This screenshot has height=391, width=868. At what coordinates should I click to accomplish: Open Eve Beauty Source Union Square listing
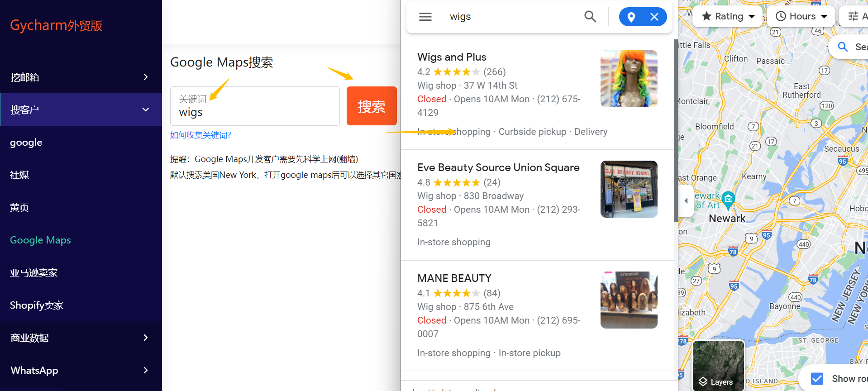pyautogui.click(x=498, y=167)
